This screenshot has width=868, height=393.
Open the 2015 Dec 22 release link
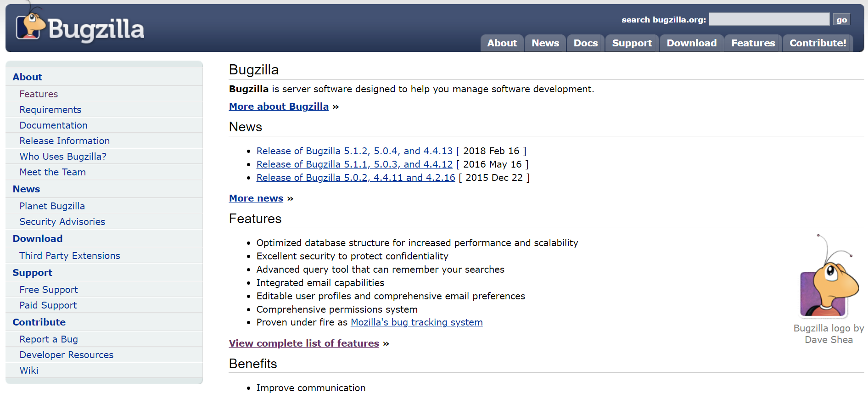356,178
